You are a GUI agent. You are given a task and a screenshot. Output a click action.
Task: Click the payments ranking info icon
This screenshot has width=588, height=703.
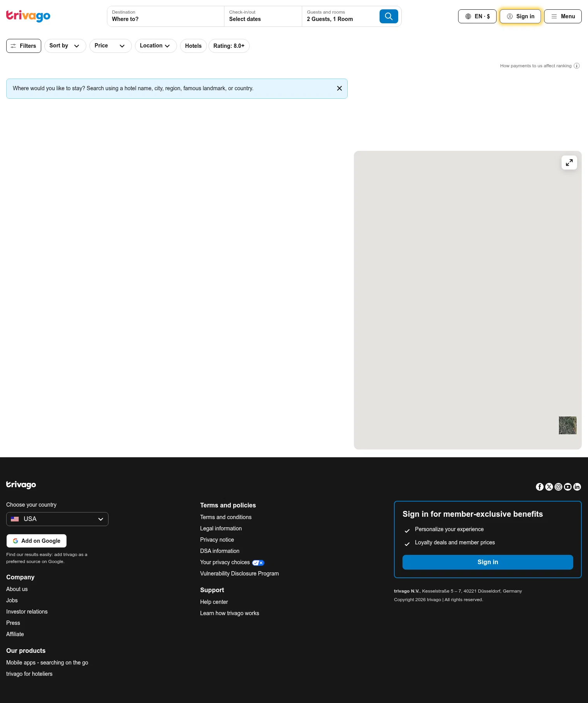click(577, 66)
